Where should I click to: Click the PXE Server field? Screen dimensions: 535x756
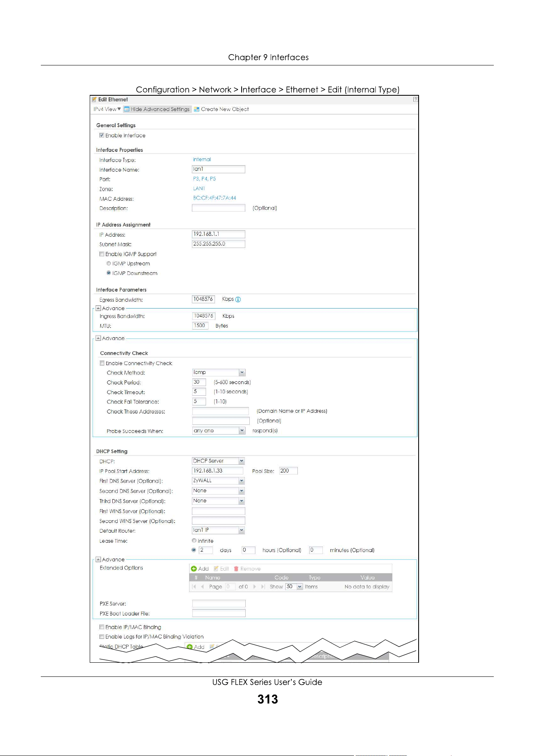pyautogui.click(x=219, y=603)
